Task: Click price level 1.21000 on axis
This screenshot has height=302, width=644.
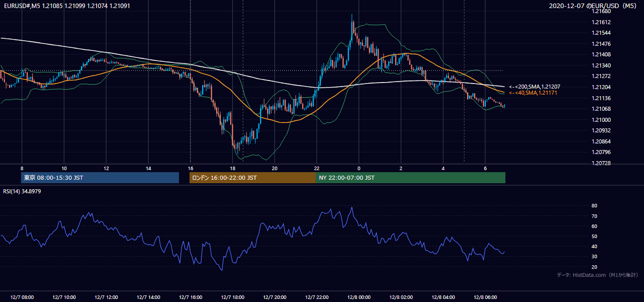Action: tap(602, 120)
